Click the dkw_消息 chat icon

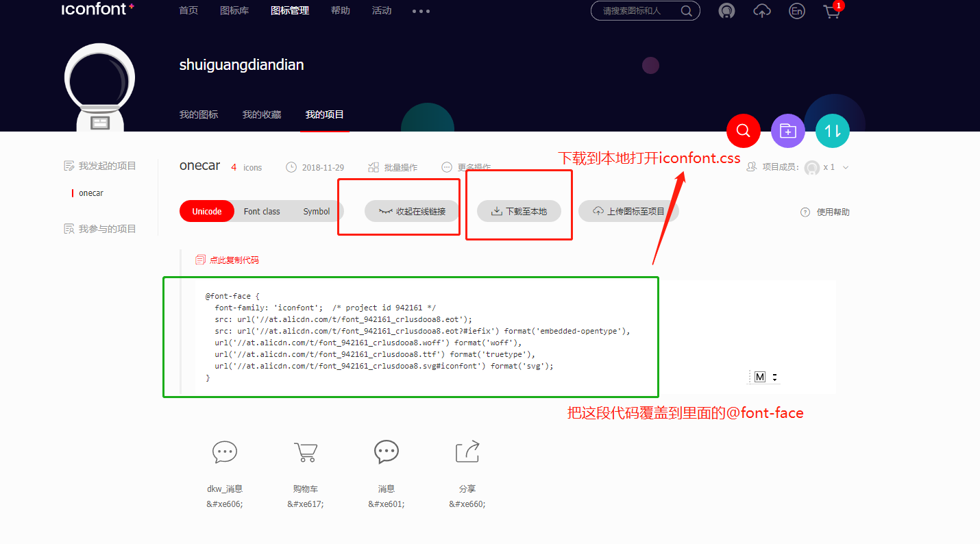225,452
